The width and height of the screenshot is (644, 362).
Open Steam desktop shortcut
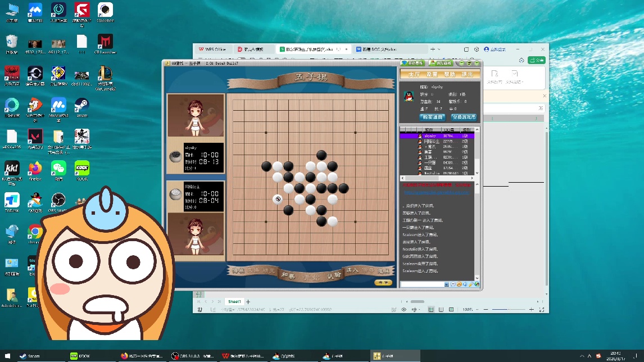(81, 108)
